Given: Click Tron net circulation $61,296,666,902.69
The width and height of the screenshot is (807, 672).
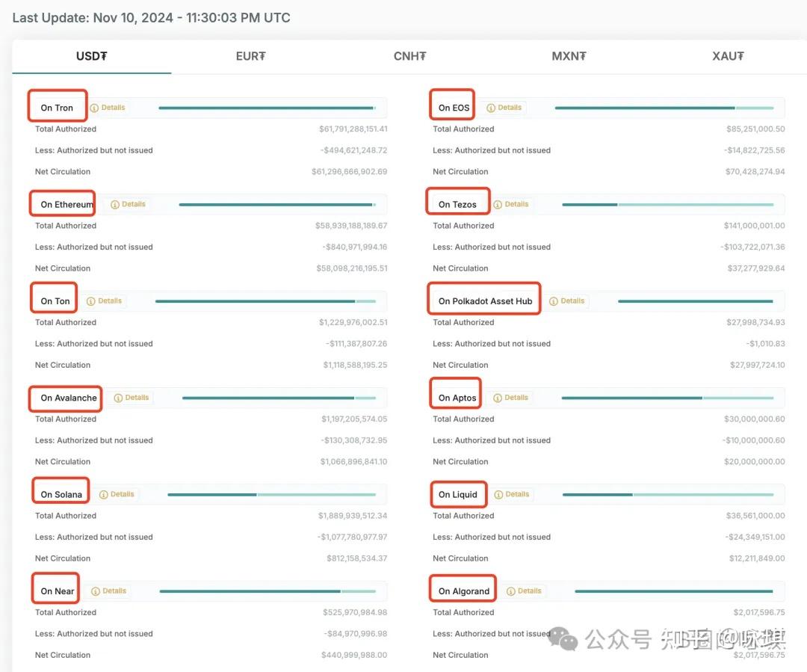Looking at the screenshot, I should (x=350, y=171).
